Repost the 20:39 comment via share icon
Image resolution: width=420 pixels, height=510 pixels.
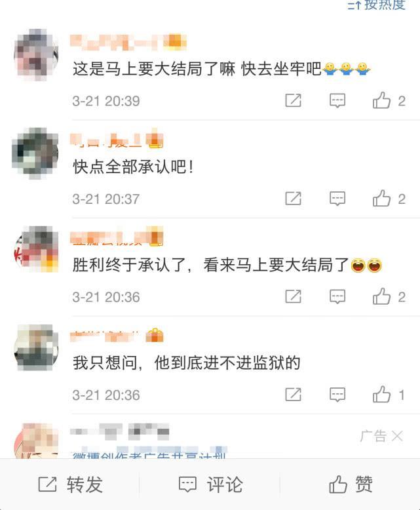pos(294,100)
